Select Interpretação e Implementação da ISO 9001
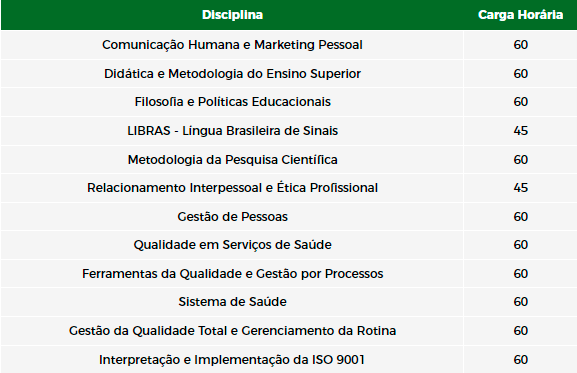 point(232,359)
